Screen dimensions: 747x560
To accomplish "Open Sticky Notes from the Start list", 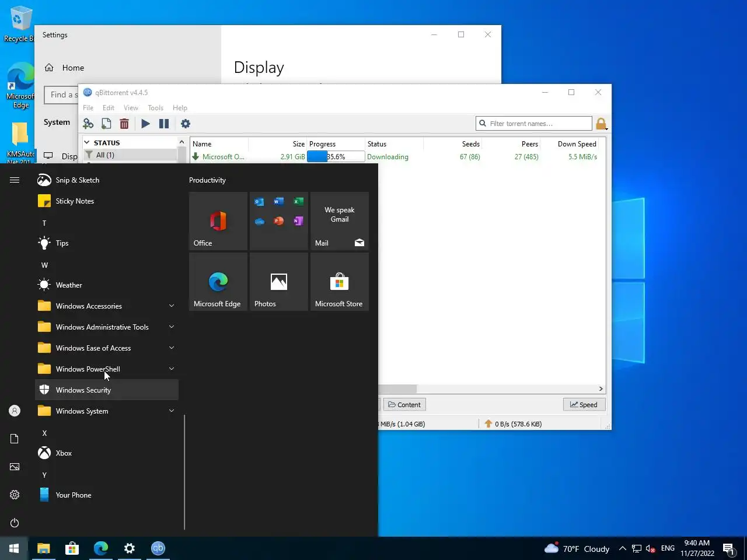I will 107,201.
